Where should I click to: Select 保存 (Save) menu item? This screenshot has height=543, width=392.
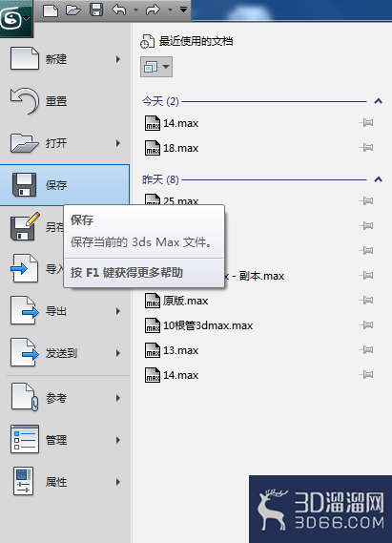point(65,185)
